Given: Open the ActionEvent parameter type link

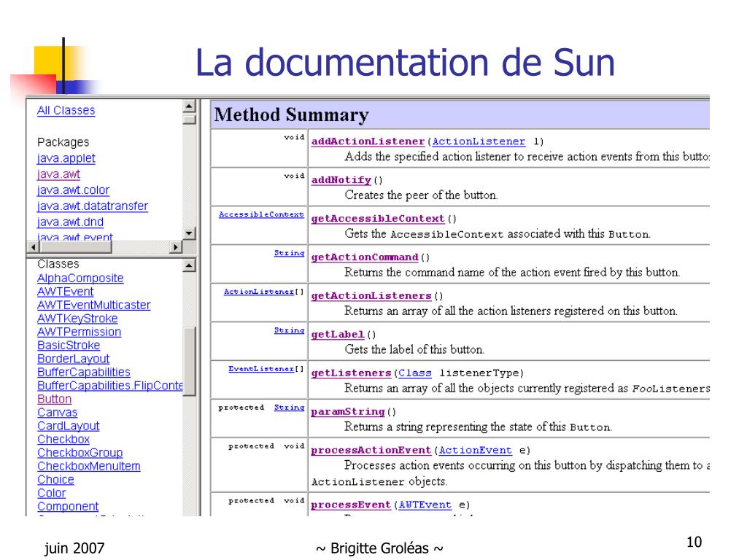Looking at the screenshot, I should tap(476, 450).
